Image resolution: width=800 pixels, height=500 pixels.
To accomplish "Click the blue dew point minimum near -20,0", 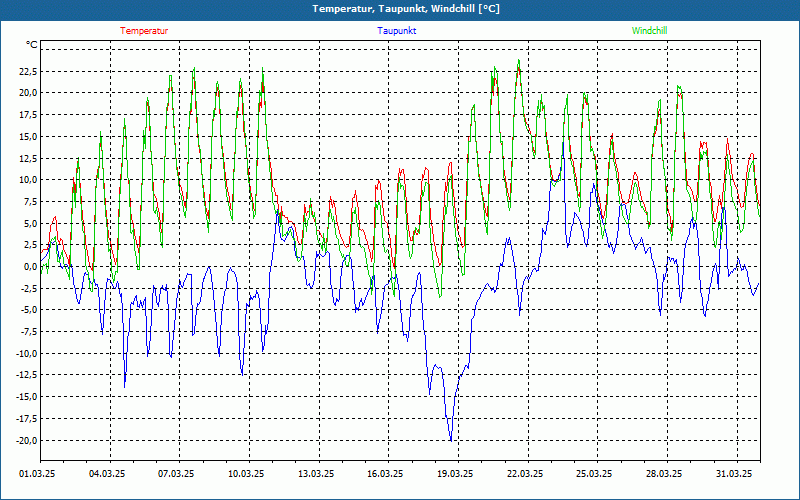I will (x=451, y=441).
